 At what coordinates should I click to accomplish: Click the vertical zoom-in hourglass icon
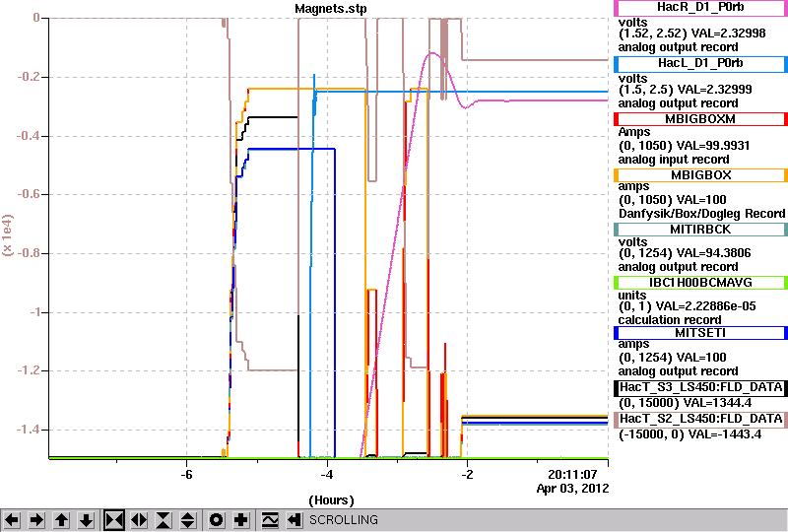(x=164, y=520)
